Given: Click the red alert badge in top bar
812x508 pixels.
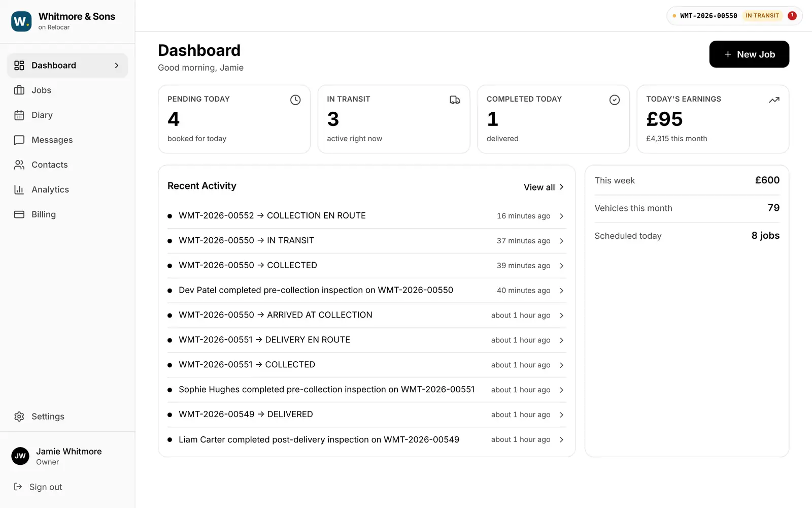Looking at the screenshot, I should tap(792, 16).
